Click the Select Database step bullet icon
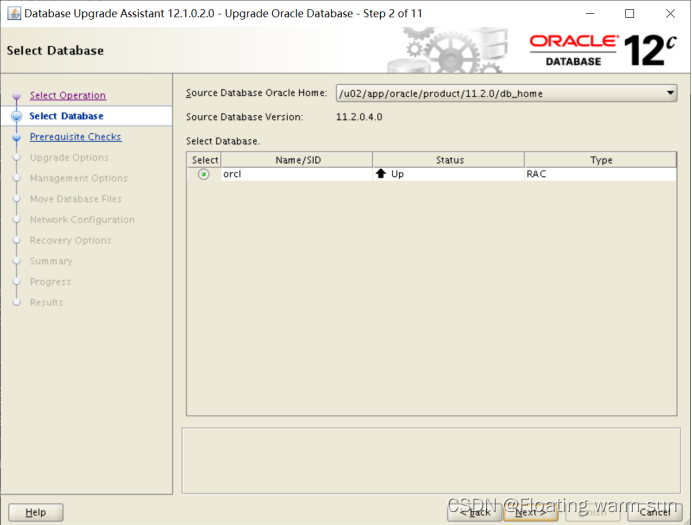Screen dimensions: 692x525 click(x=17, y=116)
